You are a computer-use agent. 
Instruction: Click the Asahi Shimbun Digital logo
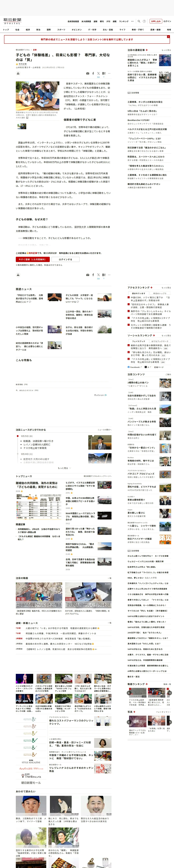(12, 21)
